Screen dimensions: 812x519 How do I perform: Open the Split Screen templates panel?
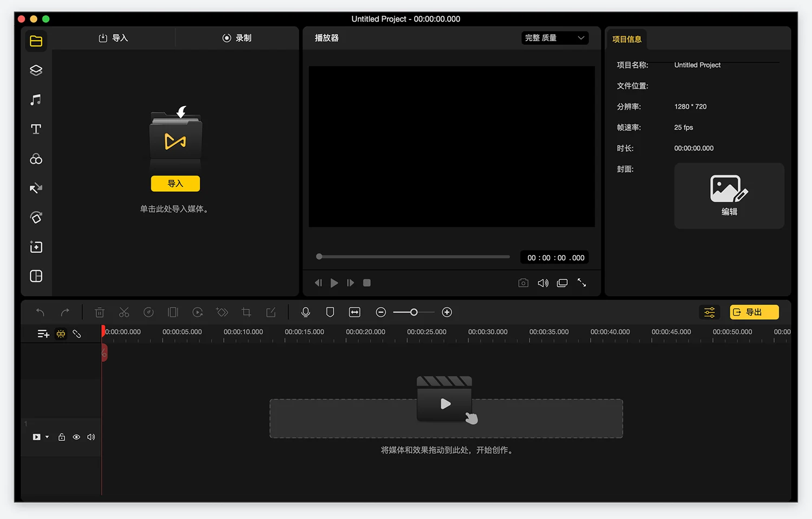36,276
